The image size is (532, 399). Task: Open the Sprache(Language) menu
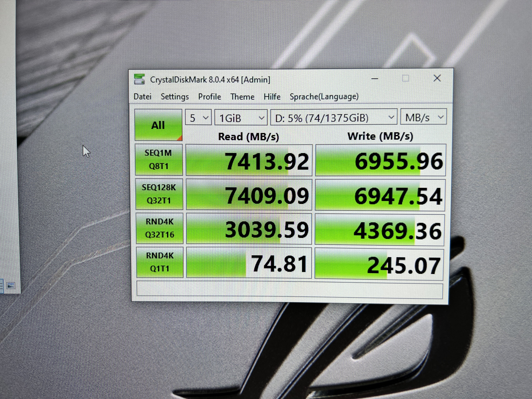(x=324, y=97)
